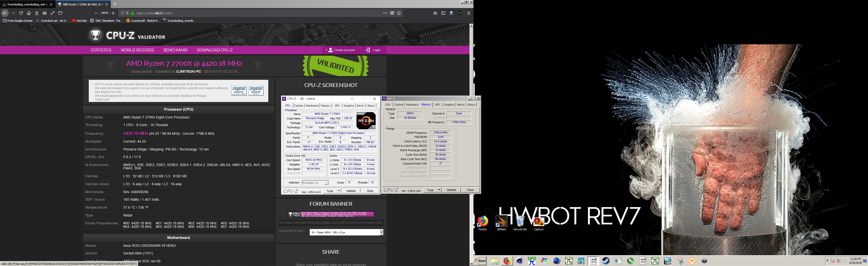Screen dimensions: 868x266
Task: Open the Change Banner style dropdown
Action: point(346,232)
